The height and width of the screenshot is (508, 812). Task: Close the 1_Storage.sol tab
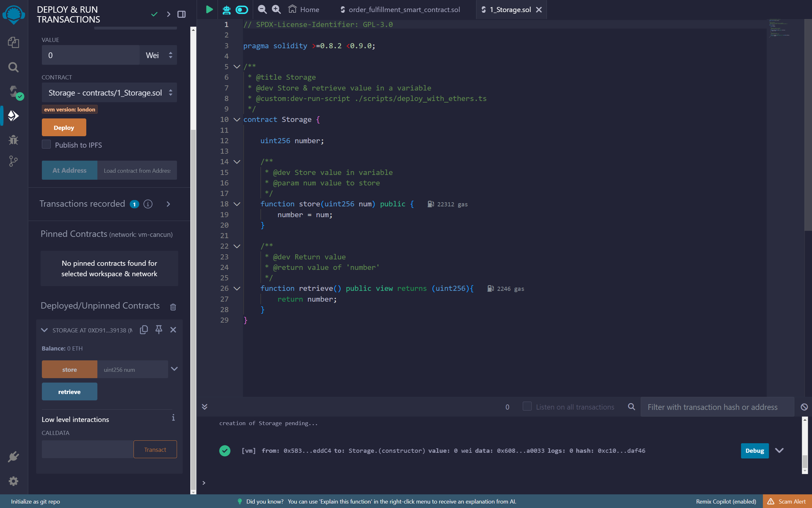tap(539, 10)
